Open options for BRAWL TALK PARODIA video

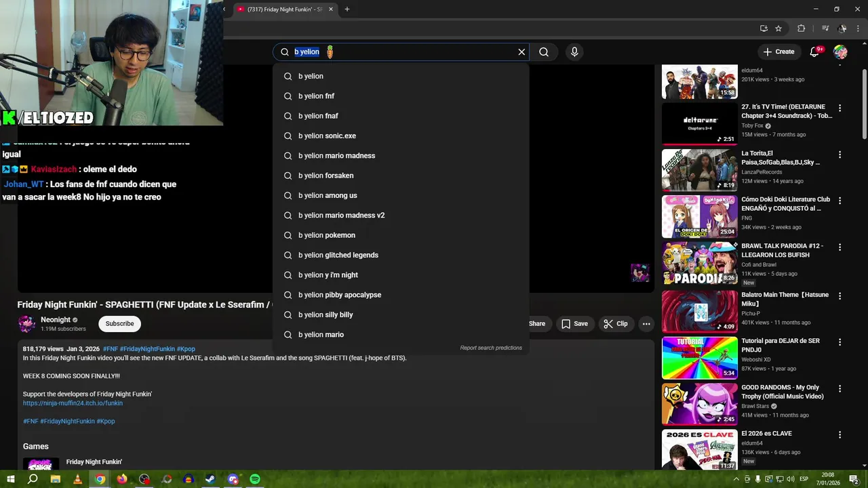click(x=840, y=247)
